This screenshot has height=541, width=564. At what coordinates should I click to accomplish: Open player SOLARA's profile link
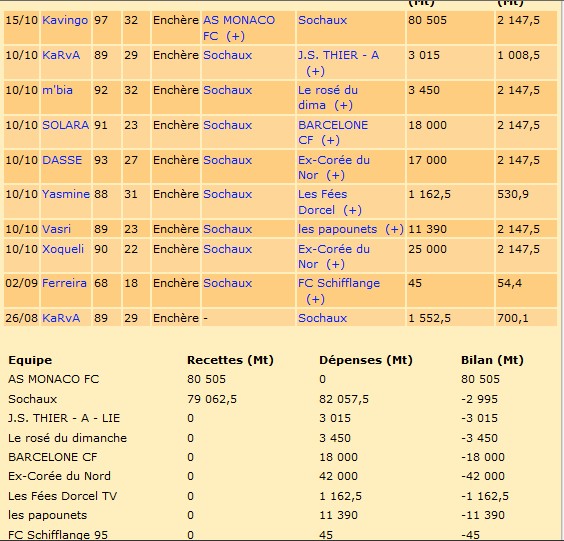point(65,125)
